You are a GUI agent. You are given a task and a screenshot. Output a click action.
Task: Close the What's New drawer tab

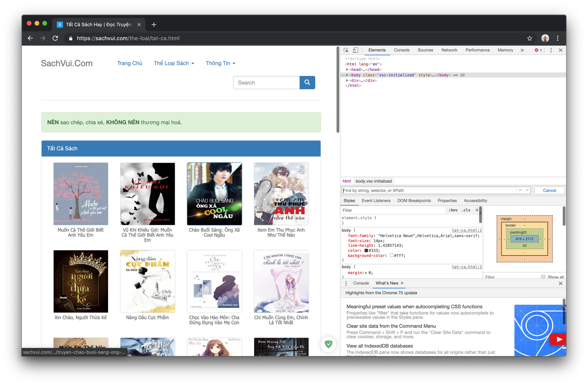[402, 283]
